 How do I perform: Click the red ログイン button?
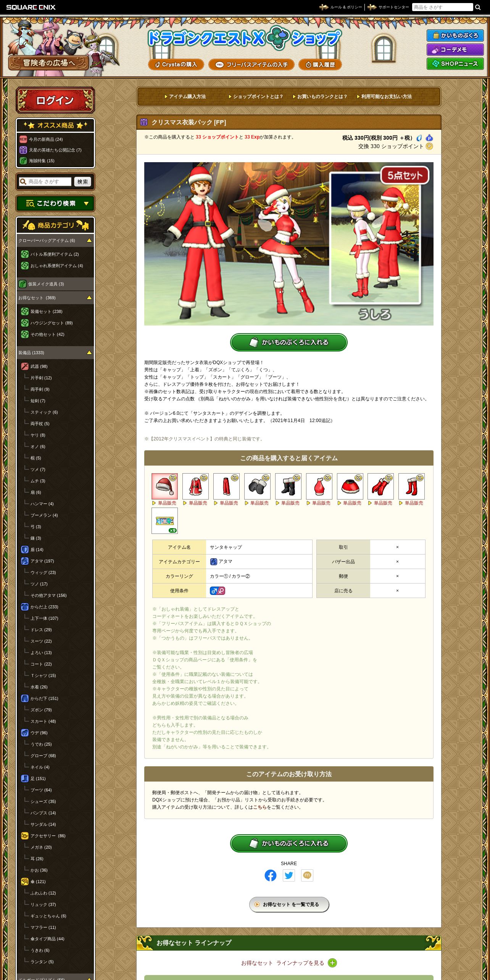[55, 100]
